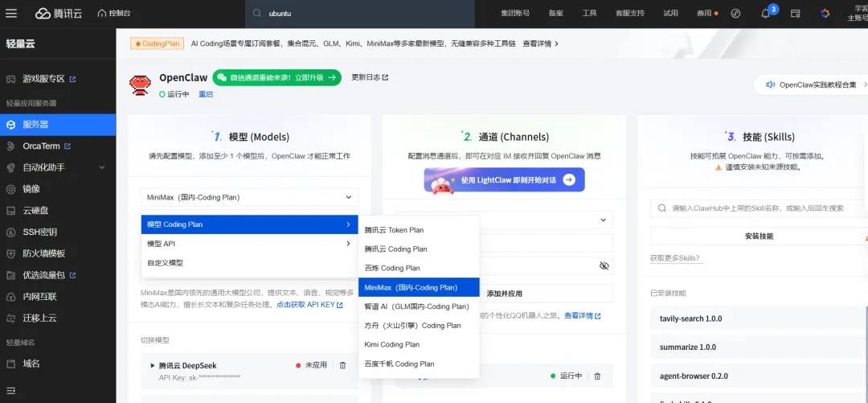Screen dimensions: 868x403
Task: Open 更新日志 link
Action: pos(370,77)
